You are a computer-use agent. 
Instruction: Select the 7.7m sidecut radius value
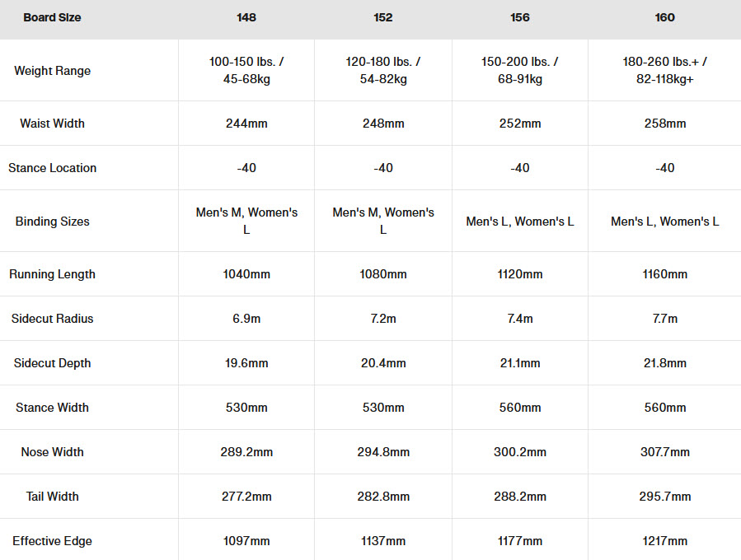pyautogui.click(x=664, y=319)
